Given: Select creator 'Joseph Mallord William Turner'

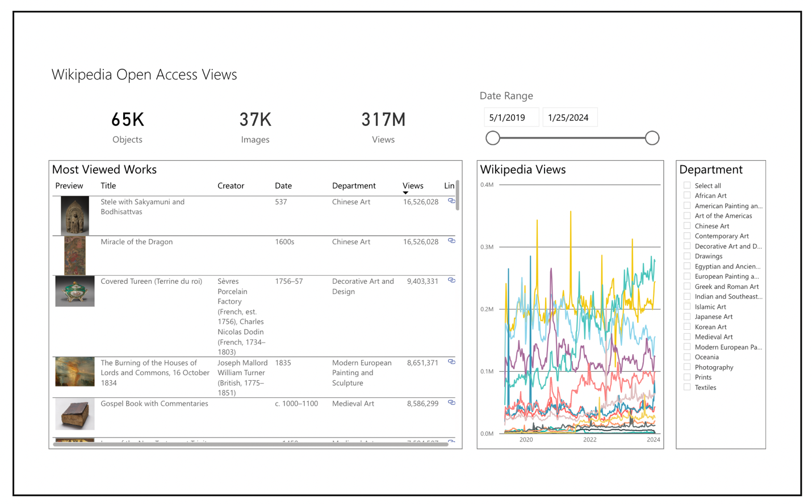Looking at the screenshot, I should (242, 377).
